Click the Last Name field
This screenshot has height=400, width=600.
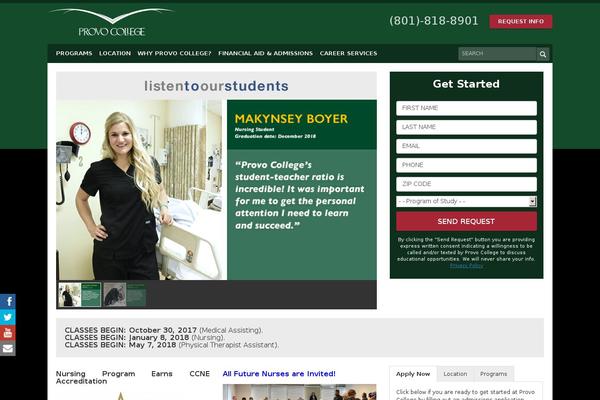pos(466,127)
